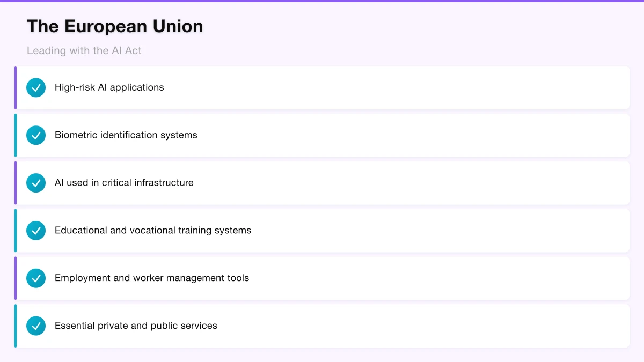This screenshot has height=362, width=644.
Task: Expand the AI used in critical infrastructure row
Action: (322, 183)
